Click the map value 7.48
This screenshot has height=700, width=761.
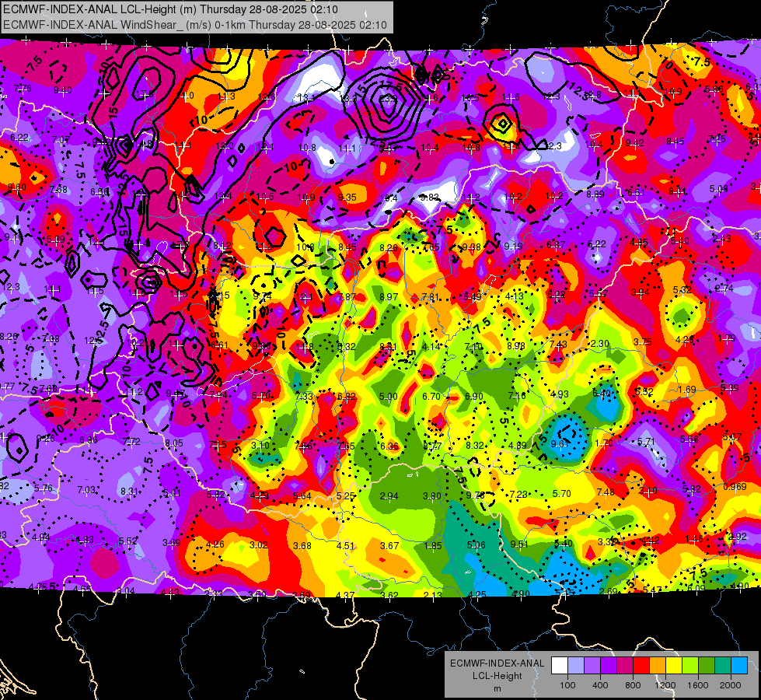[606, 492]
